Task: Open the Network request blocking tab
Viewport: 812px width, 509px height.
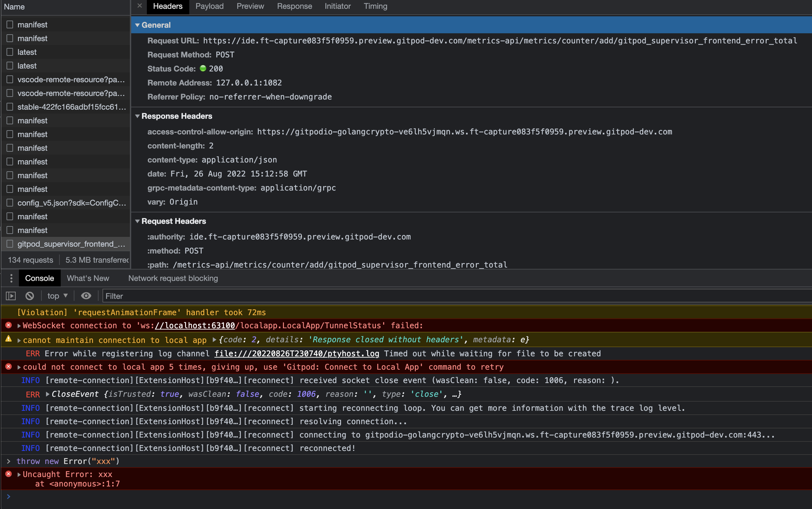Action: click(x=173, y=278)
